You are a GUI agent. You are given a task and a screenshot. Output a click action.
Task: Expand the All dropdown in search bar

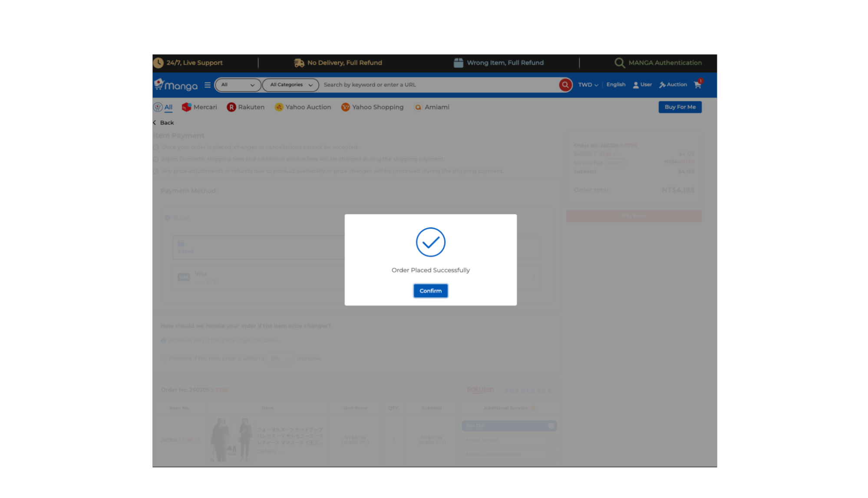238,85
